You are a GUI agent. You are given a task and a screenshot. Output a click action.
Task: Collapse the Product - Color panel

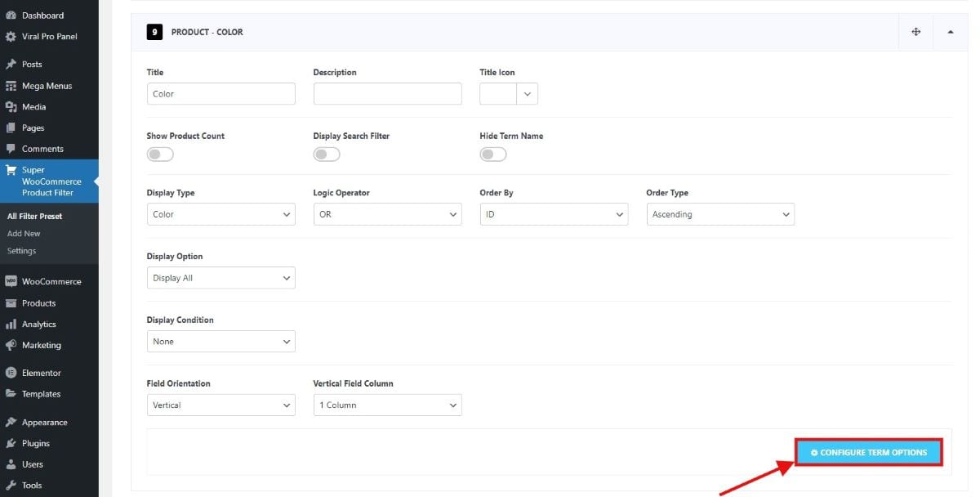click(x=951, y=32)
